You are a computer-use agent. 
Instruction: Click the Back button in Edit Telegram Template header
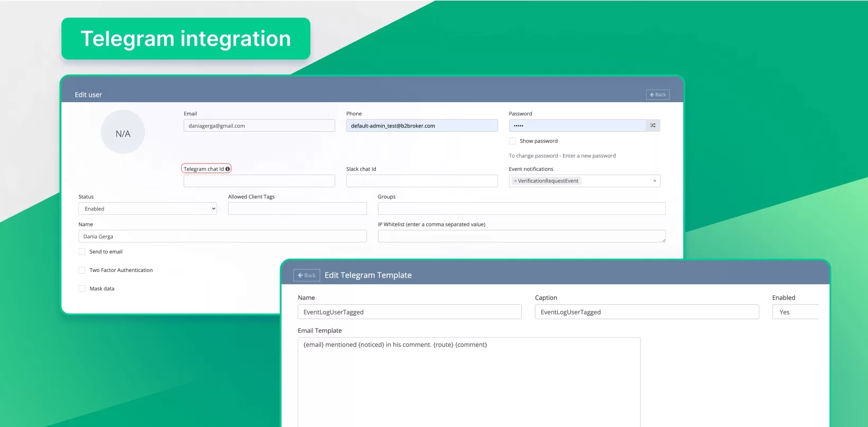(x=306, y=275)
